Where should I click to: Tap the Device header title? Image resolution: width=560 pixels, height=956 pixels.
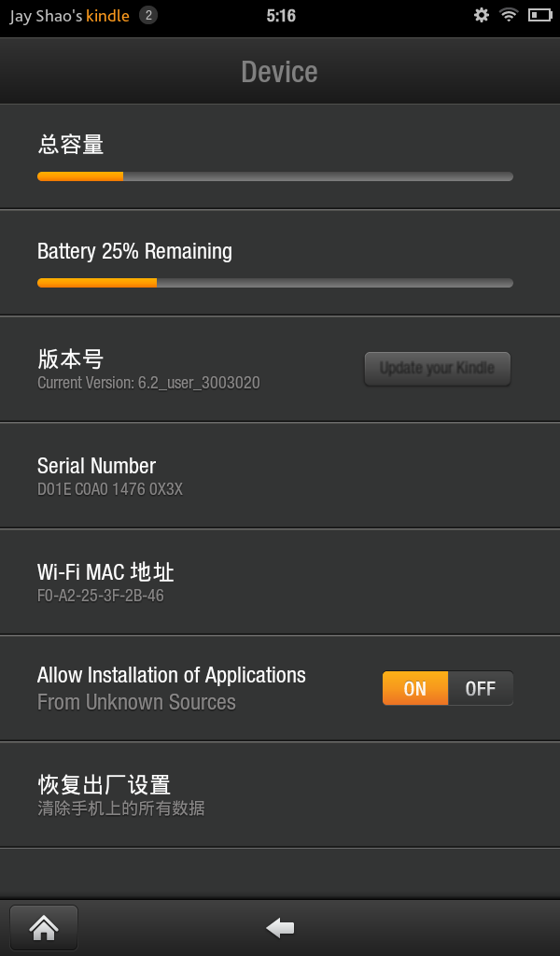click(279, 72)
